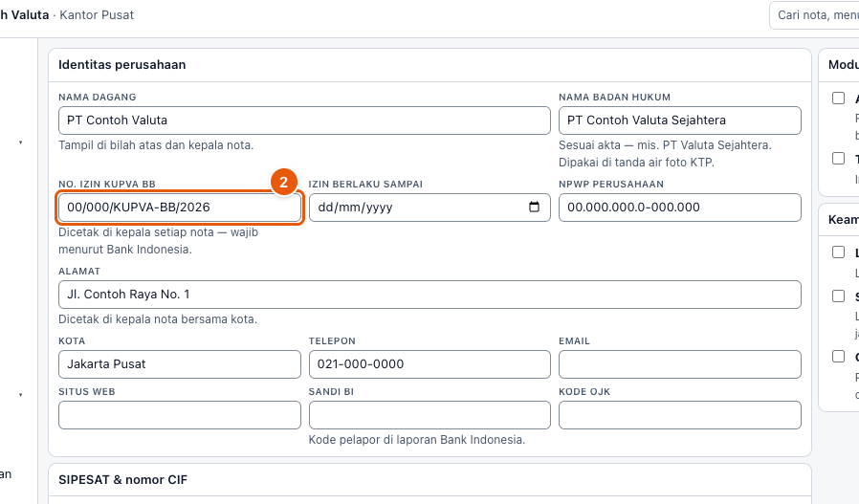Expand the upper sidebar chevron arrow
The image size is (859, 504).
(21, 142)
